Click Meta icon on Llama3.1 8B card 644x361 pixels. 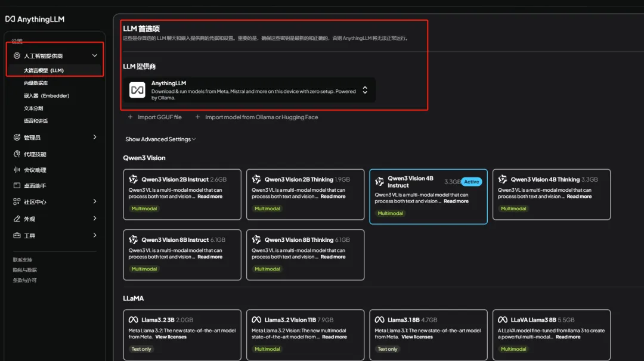(x=379, y=319)
